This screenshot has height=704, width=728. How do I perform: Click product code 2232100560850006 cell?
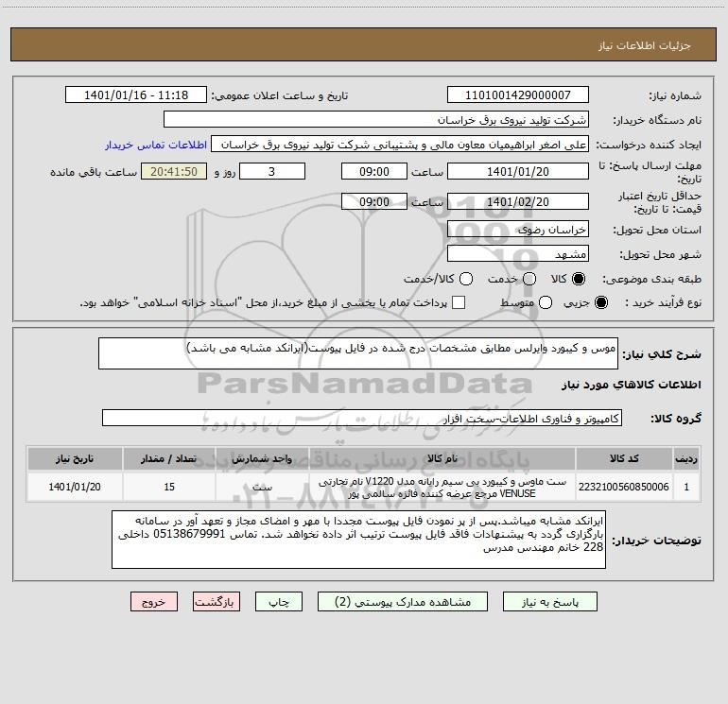point(624,487)
